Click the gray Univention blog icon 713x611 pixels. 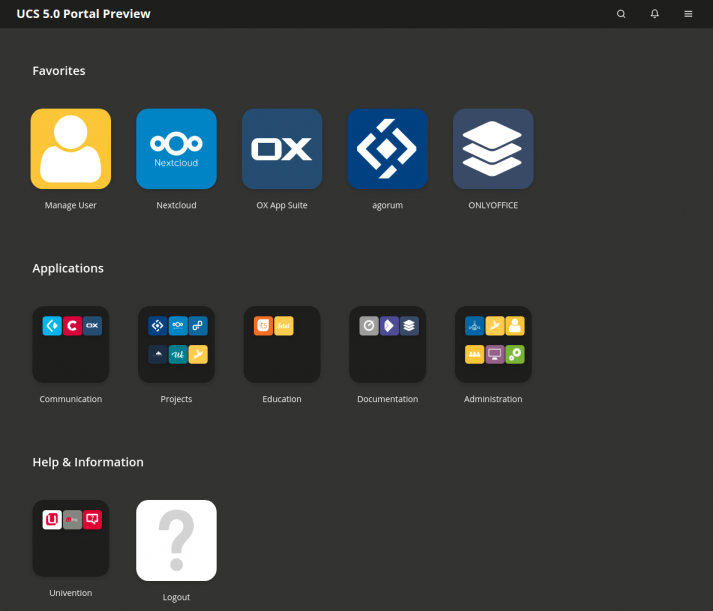pos(72,520)
